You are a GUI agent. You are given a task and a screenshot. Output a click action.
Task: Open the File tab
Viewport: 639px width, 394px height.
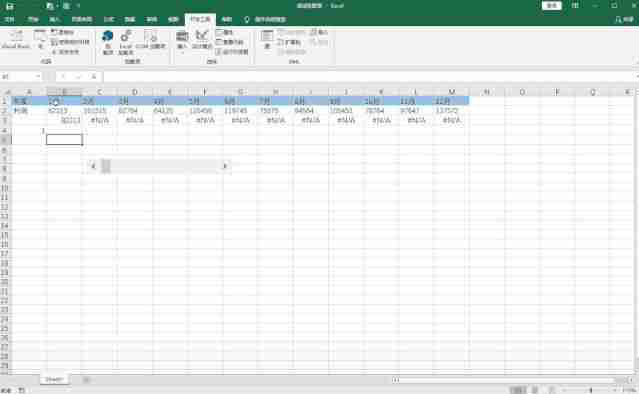(x=9, y=20)
